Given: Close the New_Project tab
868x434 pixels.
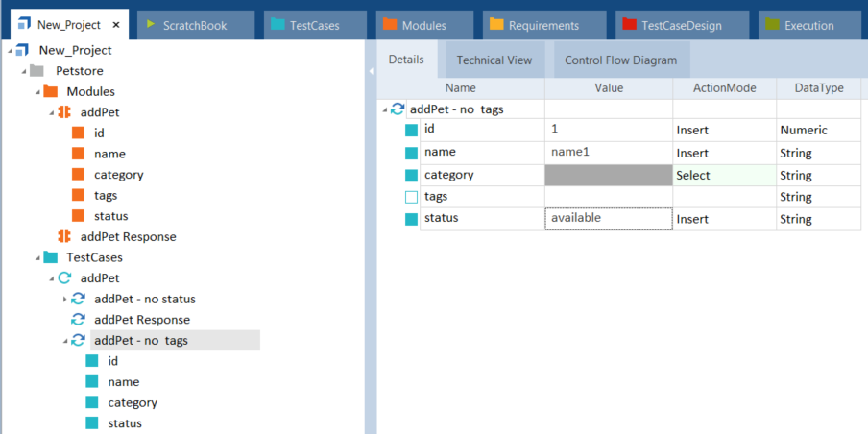Looking at the screenshot, I should (116, 25).
